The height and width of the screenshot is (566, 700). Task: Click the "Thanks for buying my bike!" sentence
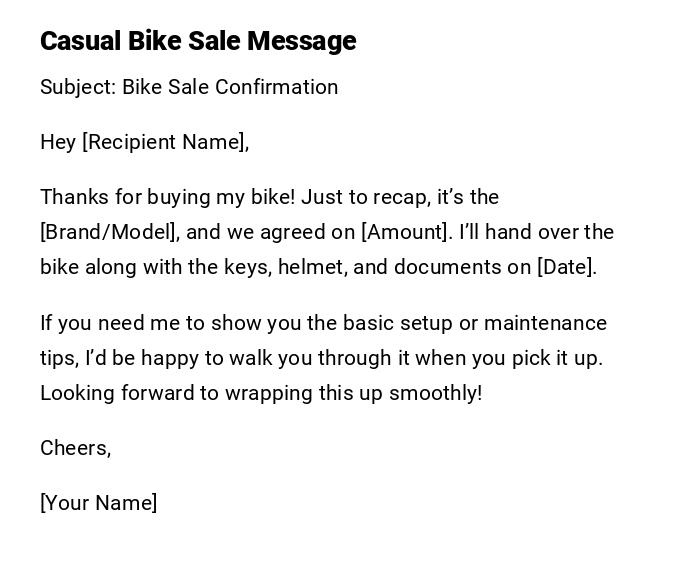tap(167, 197)
